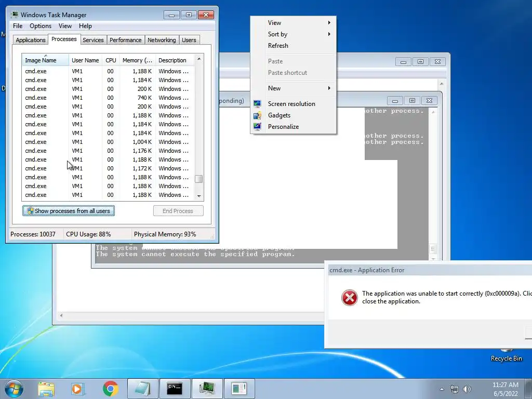This screenshot has height=399, width=532.
Task: Click the process list scroll up arrow
Action: [x=199, y=59]
